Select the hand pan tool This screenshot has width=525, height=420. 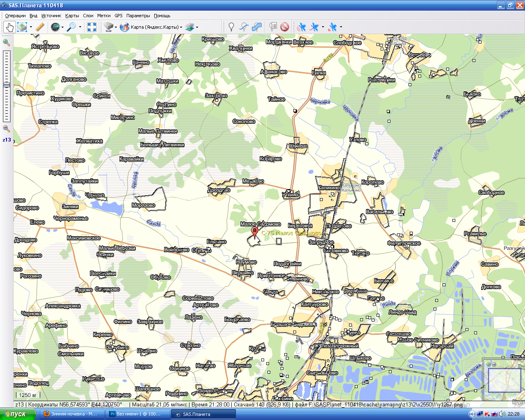click(x=9, y=27)
